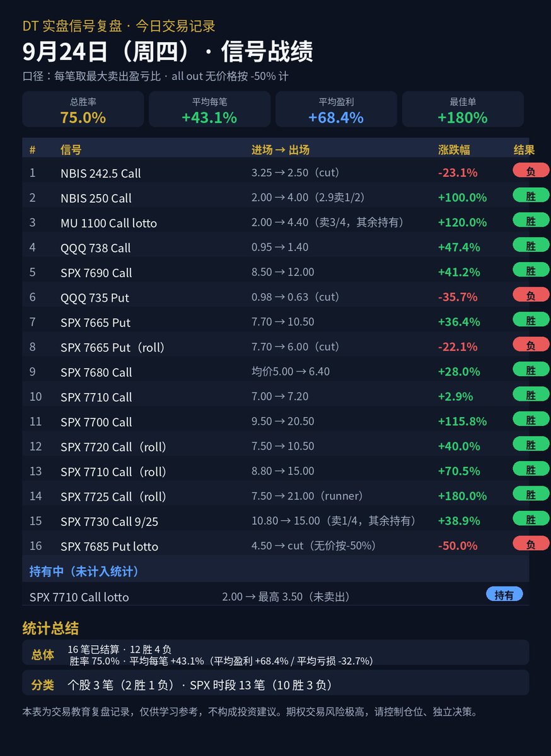
Task: Click the 16 笔已结算 · 12 胜 4 负 line
Action: (120, 650)
